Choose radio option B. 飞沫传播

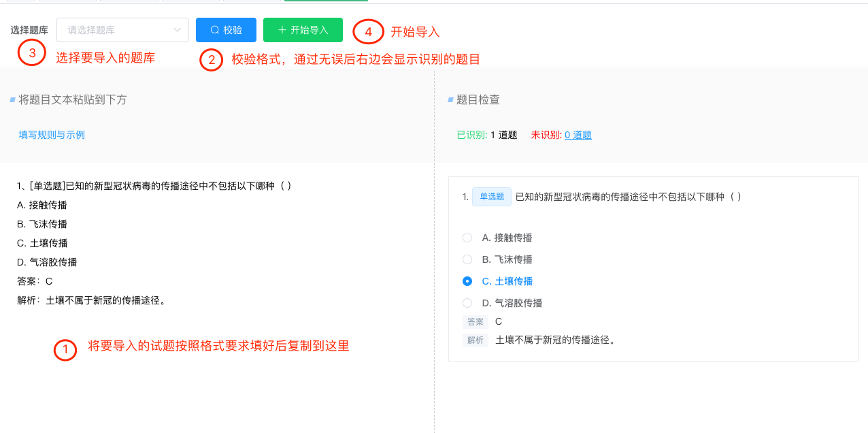[467, 259]
